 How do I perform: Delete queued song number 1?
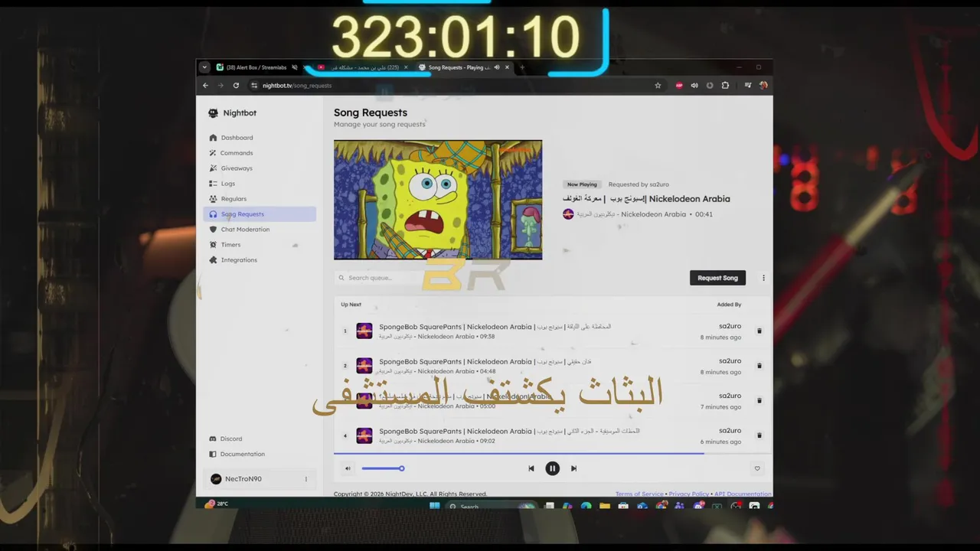pos(759,331)
